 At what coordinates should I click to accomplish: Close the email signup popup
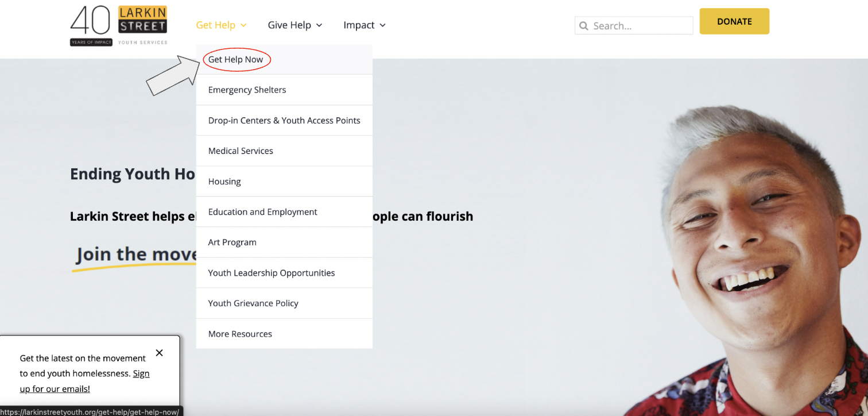tap(160, 353)
